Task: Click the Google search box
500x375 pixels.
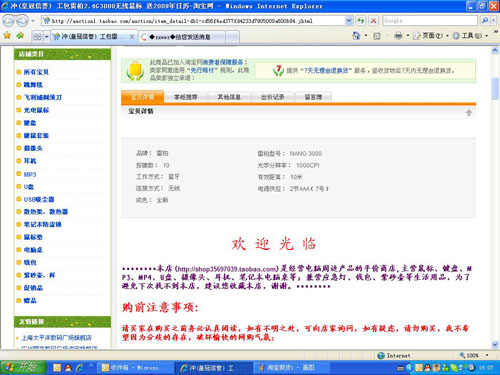Action: [x=430, y=21]
